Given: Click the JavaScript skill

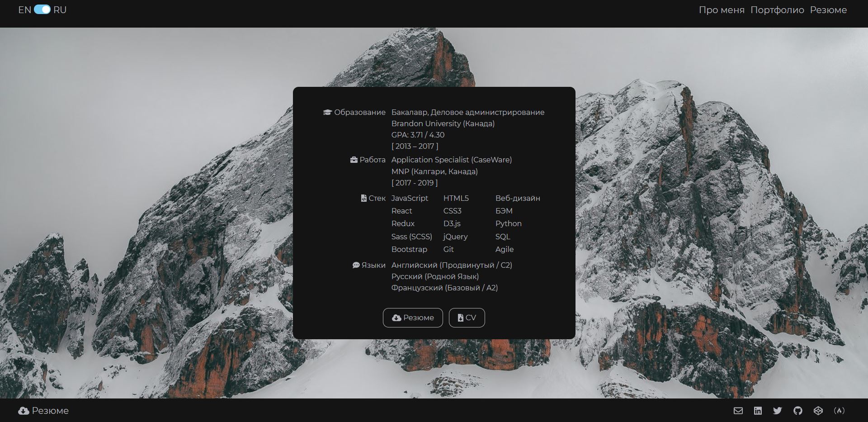Looking at the screenshot, I should (x=410, y=198).
